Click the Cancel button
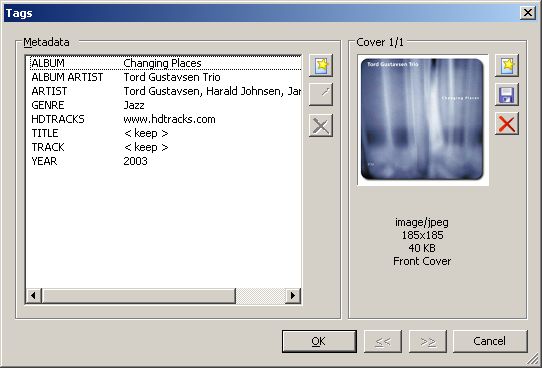The height and width of the screenshot is (368, 542). [490, 341]
